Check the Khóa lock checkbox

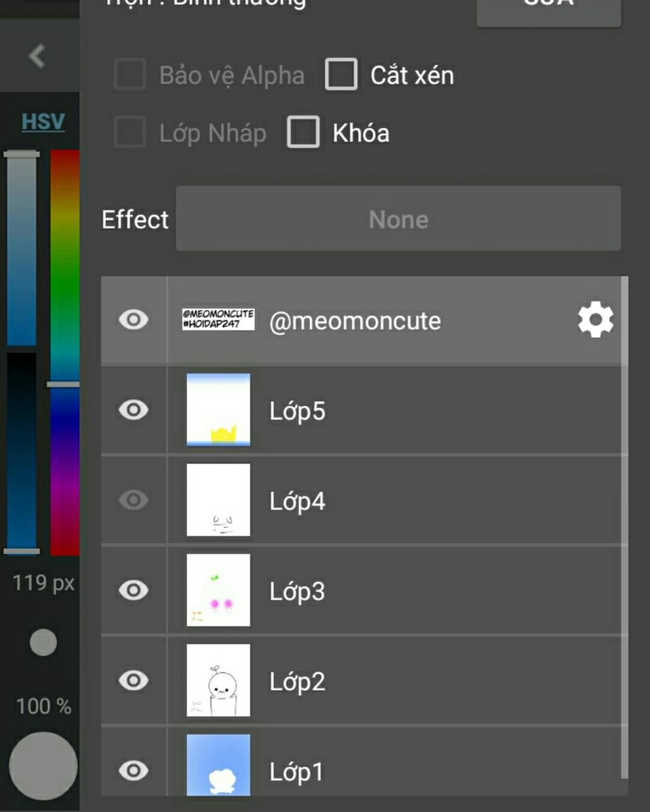[x=303, y=132]
